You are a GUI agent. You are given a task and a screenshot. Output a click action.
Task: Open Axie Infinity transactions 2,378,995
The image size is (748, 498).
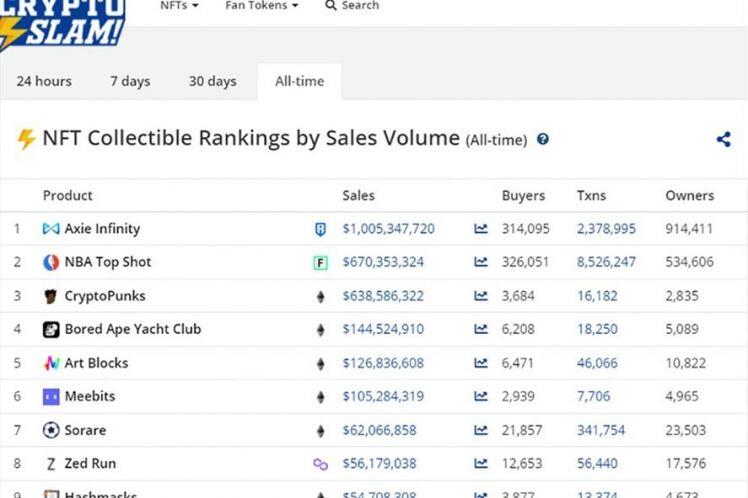coord(606,229)
